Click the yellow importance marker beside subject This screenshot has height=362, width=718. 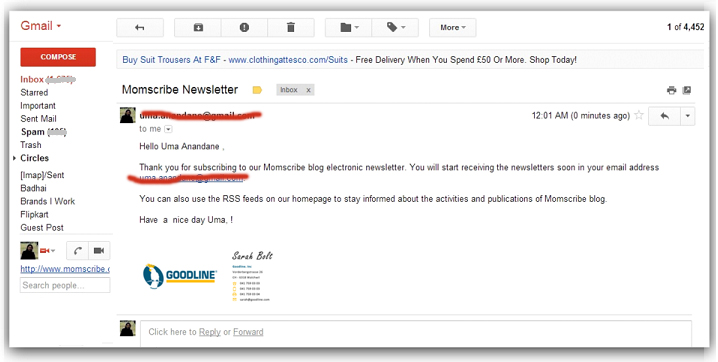click(257, 90)
